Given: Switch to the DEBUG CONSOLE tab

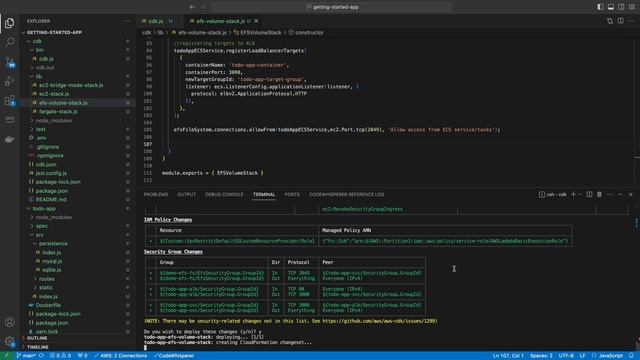Looking at the screenshot, I should click(224, 195).
